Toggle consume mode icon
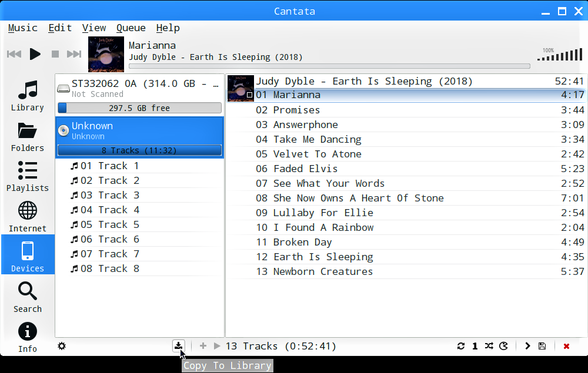The height and width of the screenshot is (373, 588). (x=503, y=346)
